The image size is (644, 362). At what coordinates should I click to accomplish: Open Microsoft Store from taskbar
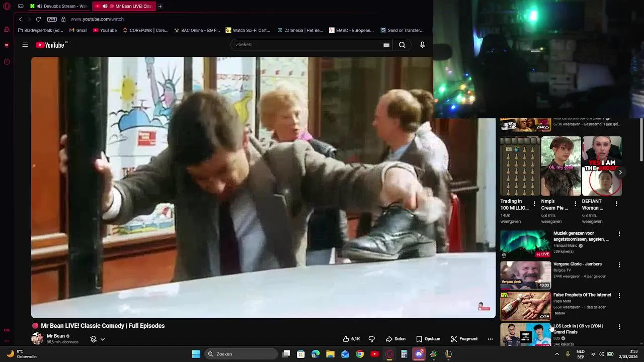(301, 354)
